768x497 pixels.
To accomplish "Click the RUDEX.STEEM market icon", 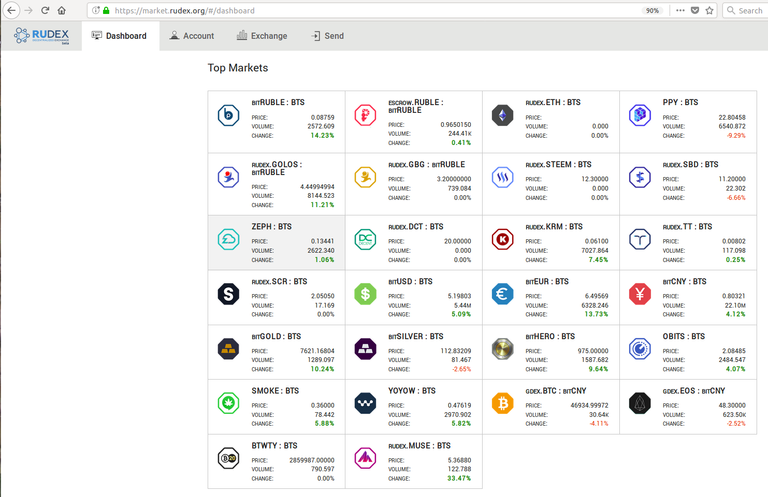I will pos(503,177).
